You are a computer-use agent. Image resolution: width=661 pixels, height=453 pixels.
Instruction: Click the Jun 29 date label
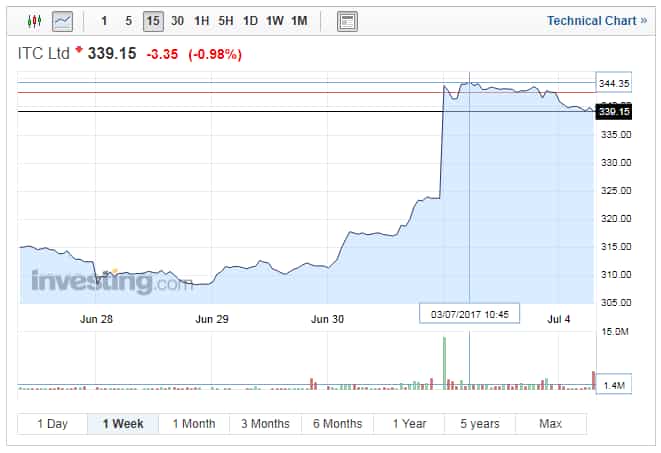[212, 319]
